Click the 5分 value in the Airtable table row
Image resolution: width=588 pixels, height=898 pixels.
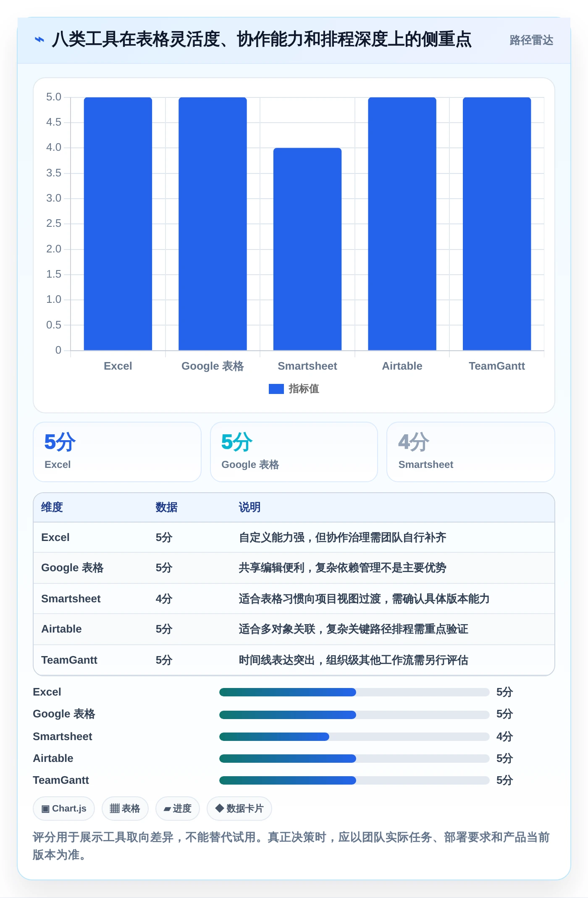164,629
